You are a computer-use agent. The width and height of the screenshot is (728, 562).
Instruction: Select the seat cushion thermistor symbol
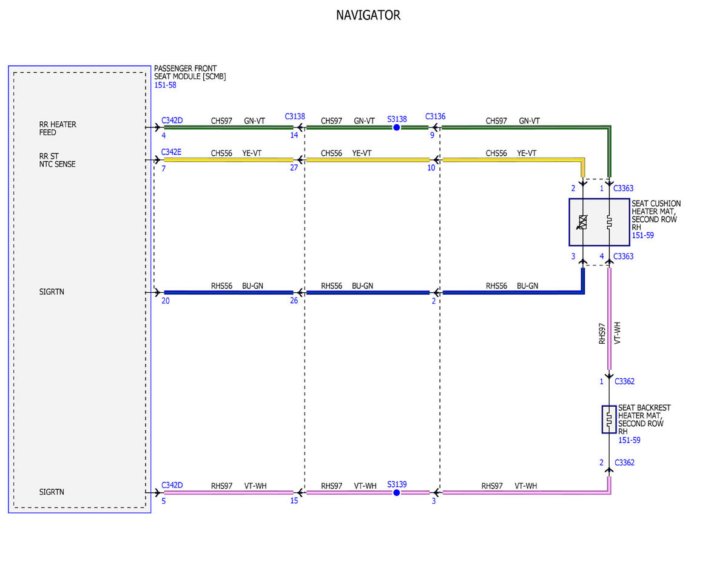click(x=582, y=222)
